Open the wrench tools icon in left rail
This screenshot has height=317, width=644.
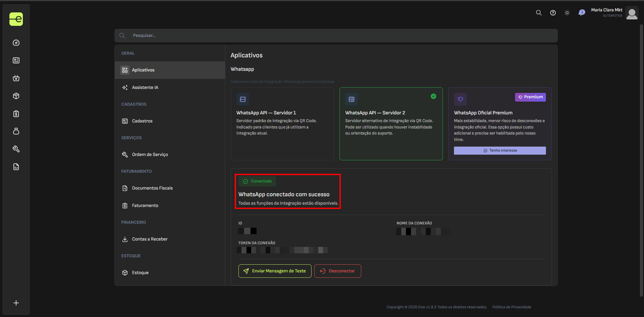coord(16,149)
